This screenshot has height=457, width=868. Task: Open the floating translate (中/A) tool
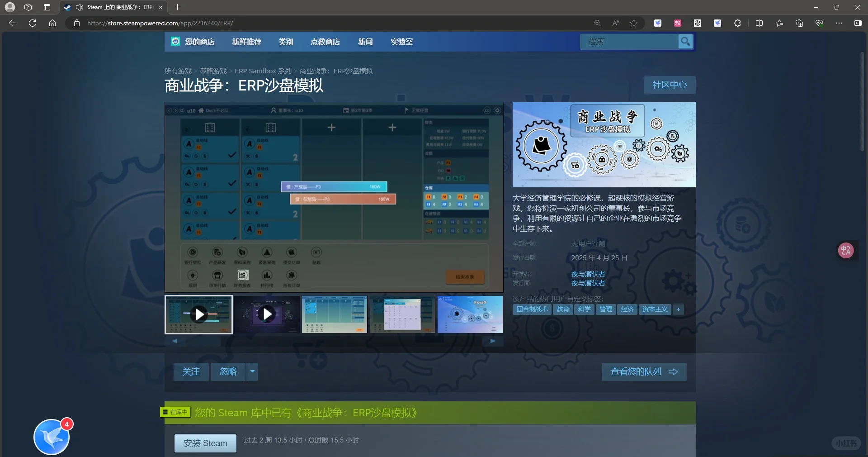(x=845, y=250)
